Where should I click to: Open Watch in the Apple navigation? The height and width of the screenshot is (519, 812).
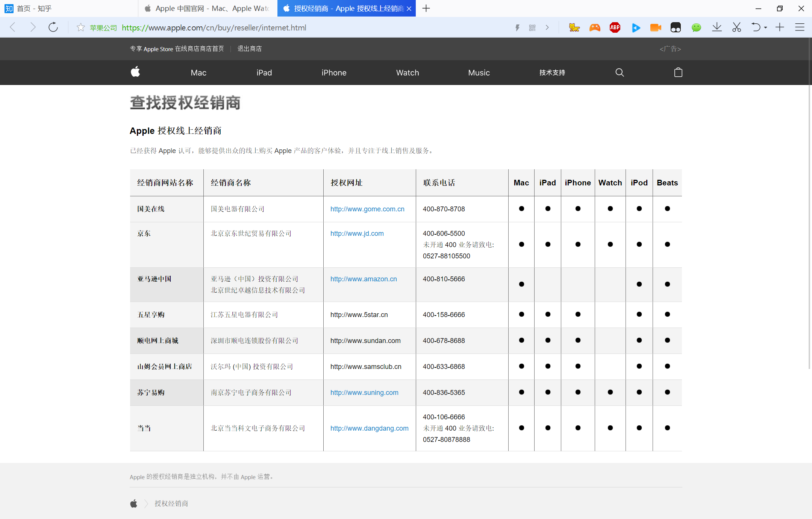(x=408, y=73)
